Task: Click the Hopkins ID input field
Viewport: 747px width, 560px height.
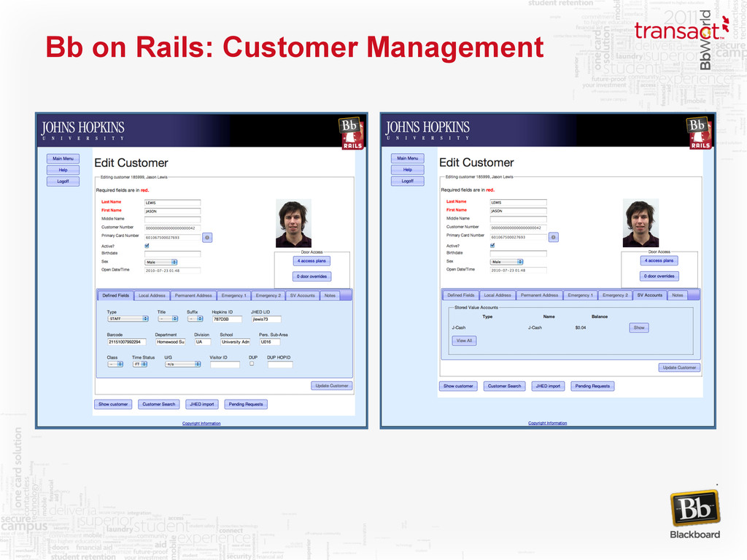Action: 227,319
